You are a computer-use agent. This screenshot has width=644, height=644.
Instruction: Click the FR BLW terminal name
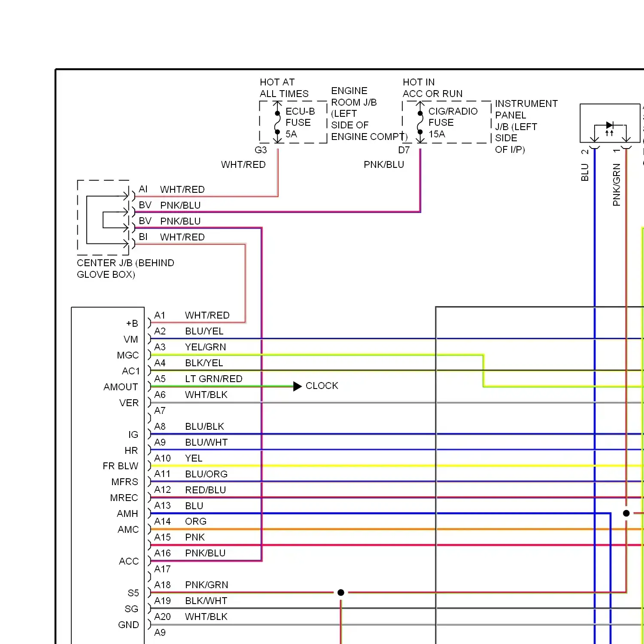point(121,466)
